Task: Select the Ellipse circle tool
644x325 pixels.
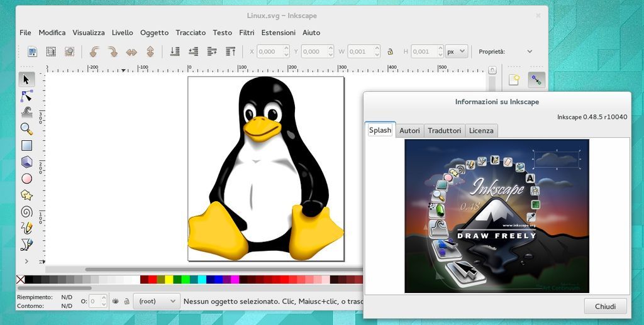Action: click(26, 179)
